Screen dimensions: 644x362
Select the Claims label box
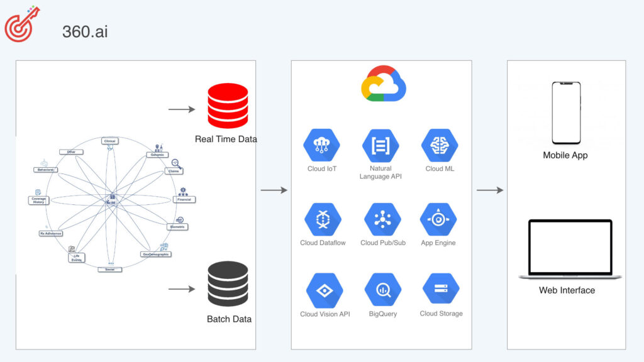pos(174,171)
